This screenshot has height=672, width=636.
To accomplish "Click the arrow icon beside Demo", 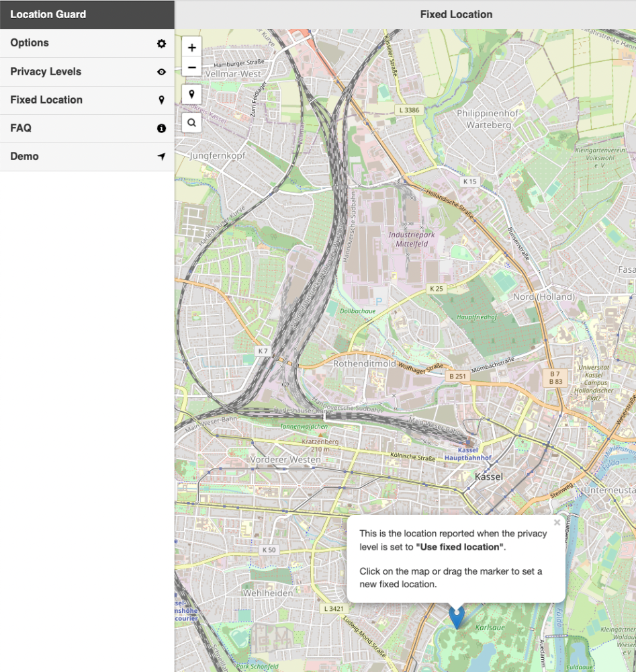I will click(161, 157).
